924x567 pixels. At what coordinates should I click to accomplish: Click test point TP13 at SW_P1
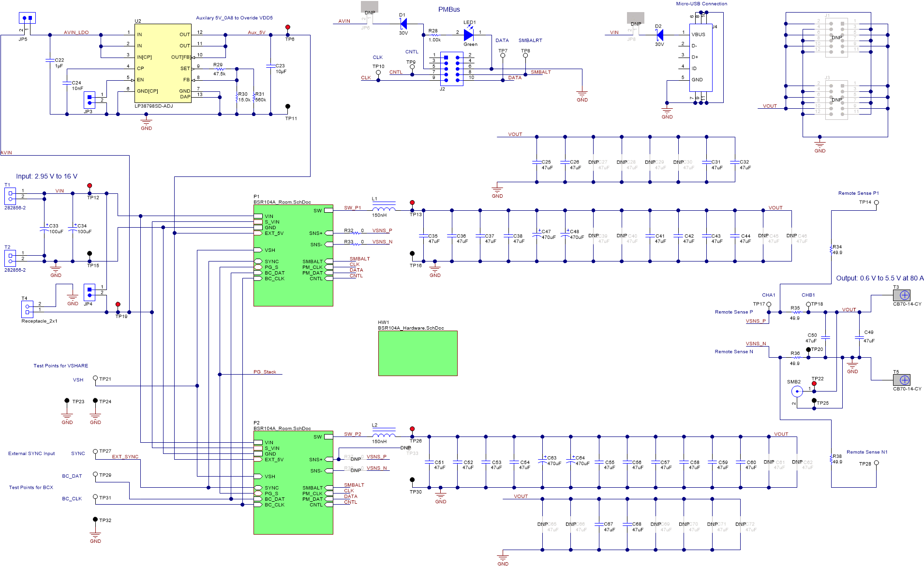pyautogui.click(x=412, y=203)
